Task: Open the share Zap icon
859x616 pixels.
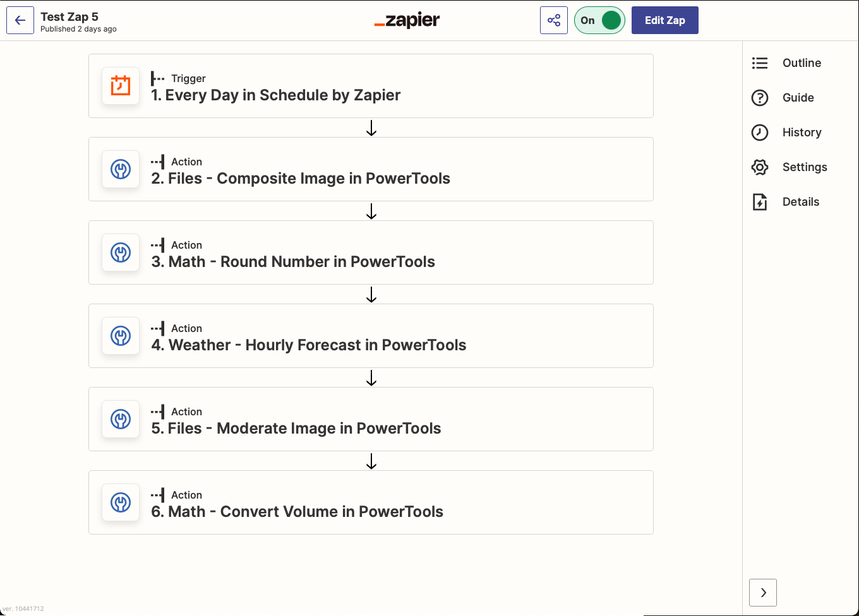Action: click(x=554, y=20)
